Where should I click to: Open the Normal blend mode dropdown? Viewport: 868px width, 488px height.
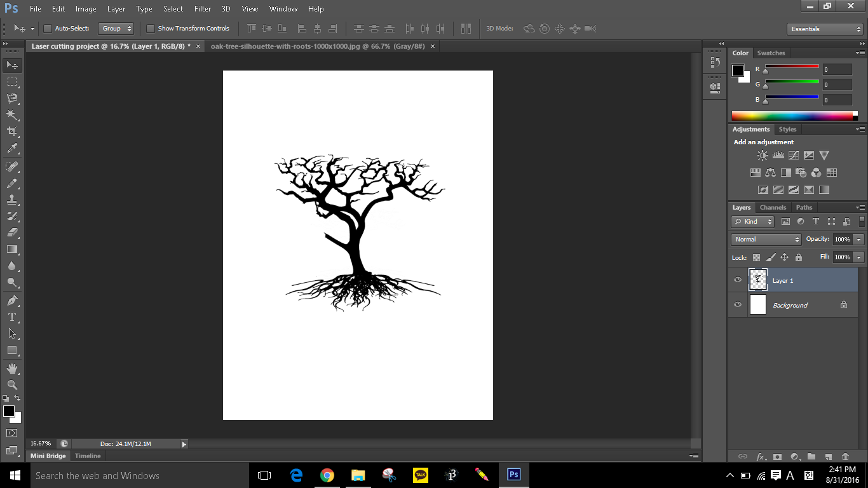coord(766,240)
